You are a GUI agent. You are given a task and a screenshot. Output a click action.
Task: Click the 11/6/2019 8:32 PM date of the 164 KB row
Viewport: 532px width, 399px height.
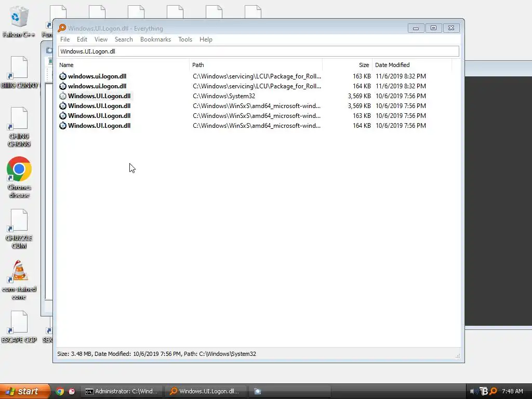click(401, 86)
